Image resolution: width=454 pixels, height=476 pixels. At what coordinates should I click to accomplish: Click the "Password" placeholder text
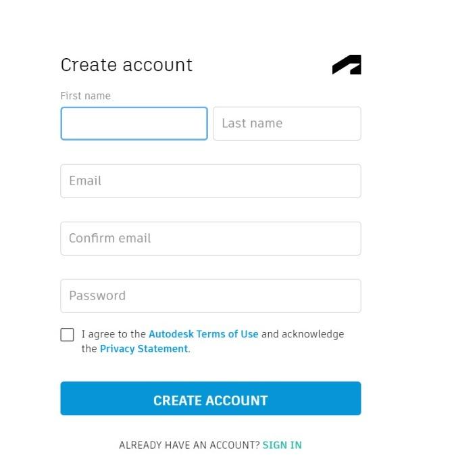[x=97, y=296]
